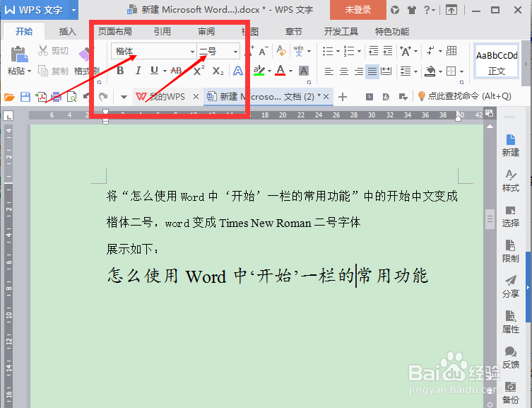Click 反馈 in the right sidebar
Viewport: 532px width, 408px height.
tap(511, 358)
